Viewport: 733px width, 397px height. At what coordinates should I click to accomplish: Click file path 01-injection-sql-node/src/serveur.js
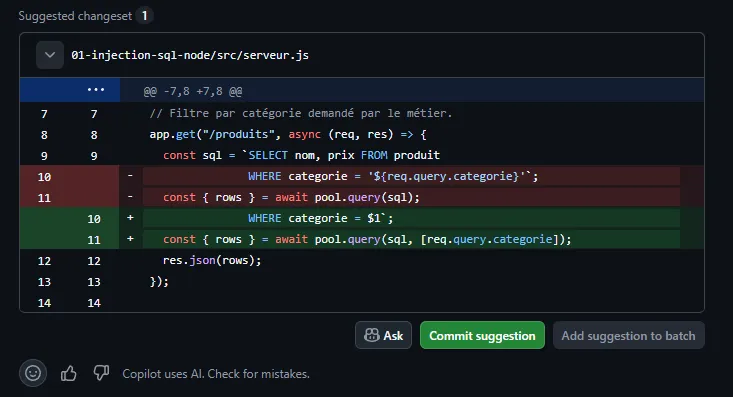[x=190, y=55]
